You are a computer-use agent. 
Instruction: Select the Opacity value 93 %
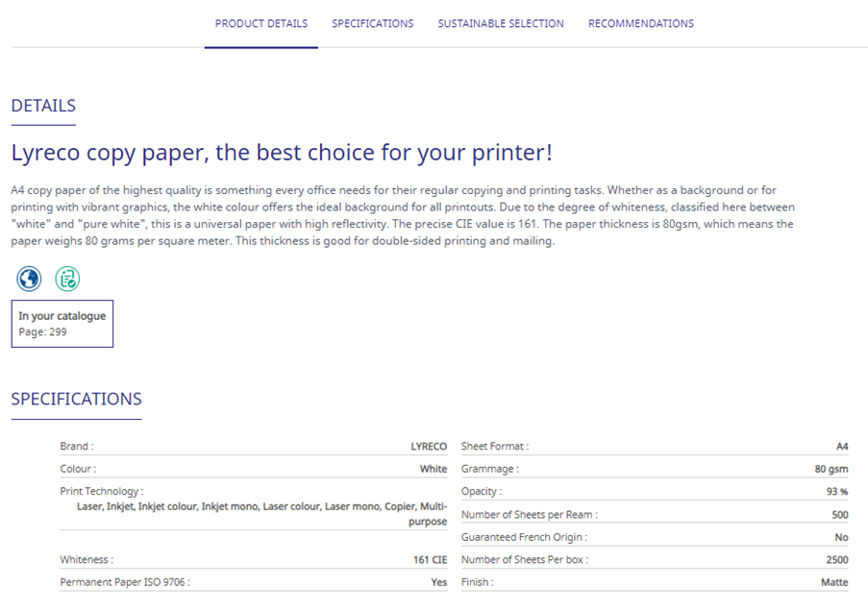(x=837, y=492)
